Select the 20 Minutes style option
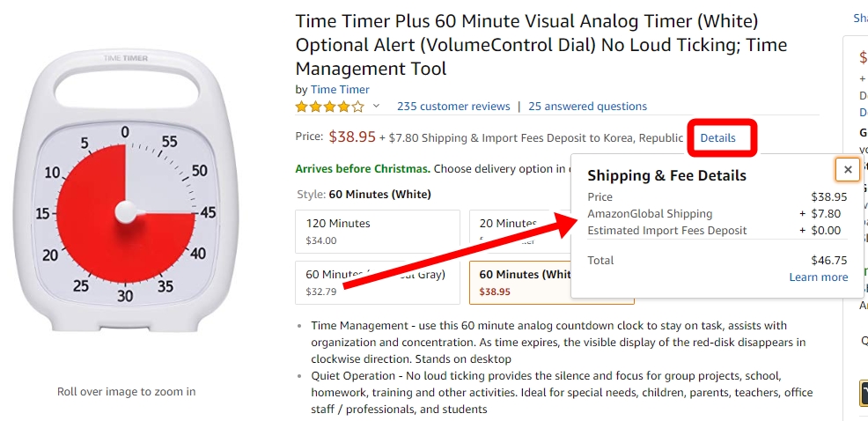 pos(519,231)
